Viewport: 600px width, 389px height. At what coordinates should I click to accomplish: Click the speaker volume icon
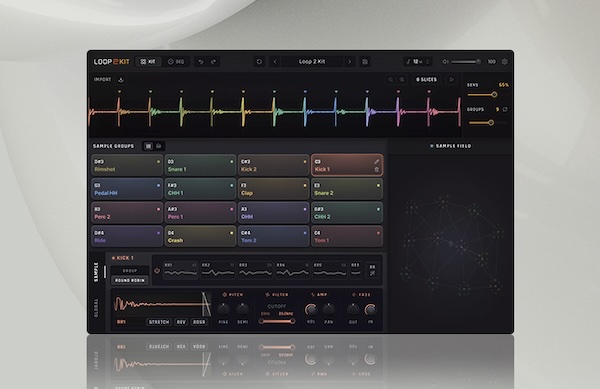coord(445,62)
